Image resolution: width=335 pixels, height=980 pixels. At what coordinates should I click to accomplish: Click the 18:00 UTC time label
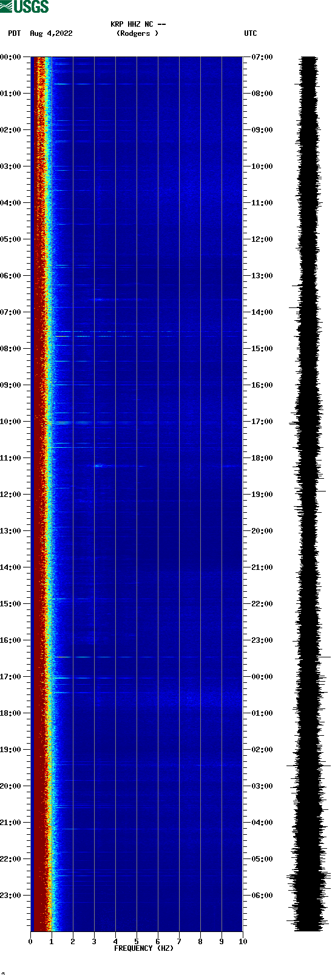tap(262, 458)
